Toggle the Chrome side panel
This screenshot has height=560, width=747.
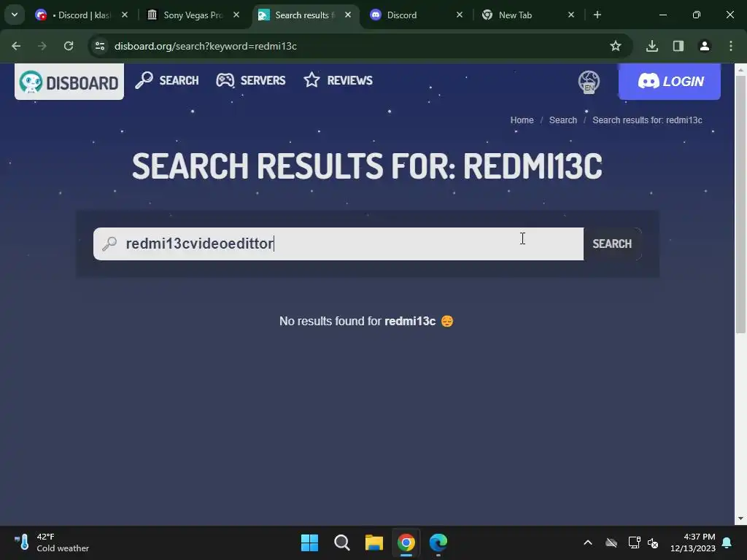678,46
